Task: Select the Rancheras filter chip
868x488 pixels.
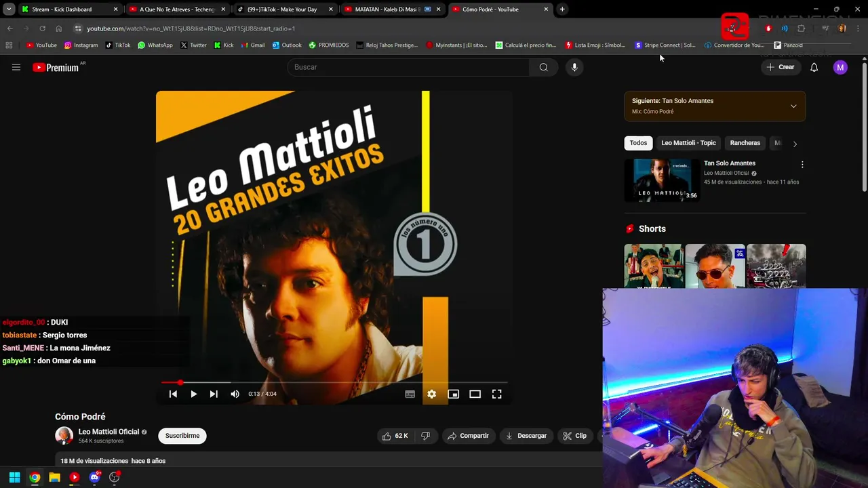Action: tap(745, 143)
